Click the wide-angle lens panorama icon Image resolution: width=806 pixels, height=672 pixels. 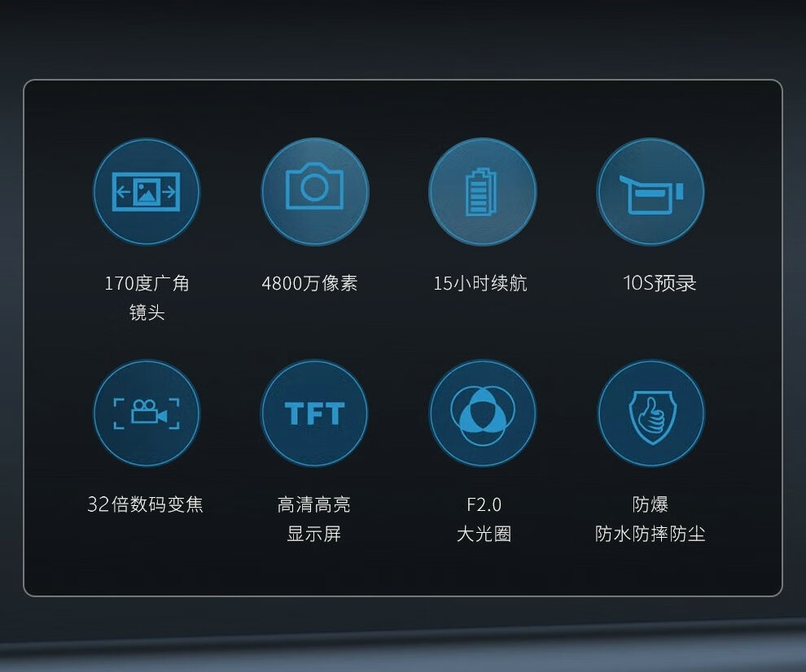[147, 192]
